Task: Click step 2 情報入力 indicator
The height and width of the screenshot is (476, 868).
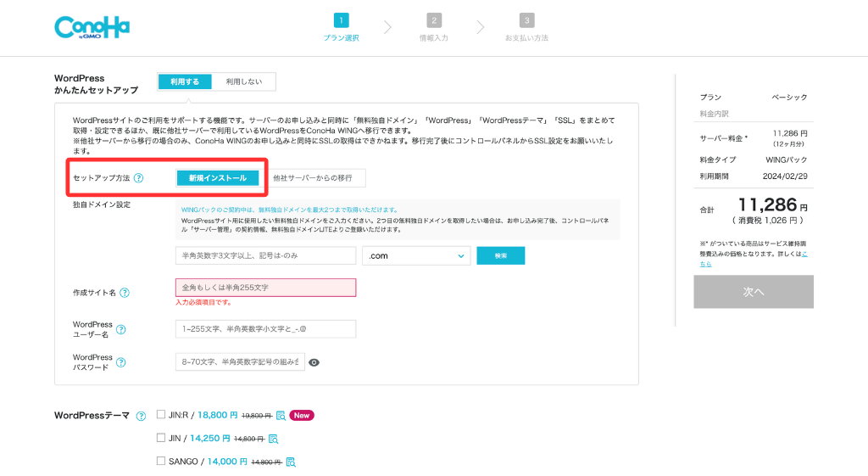Action: (x=434, y=27)
